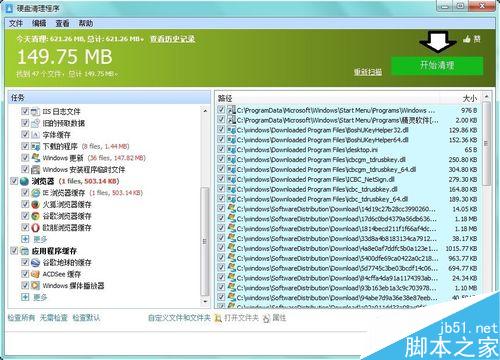Image resolution: width=500 pixels, height=360 pixels.
Task: Toggle checkbox for 976 B Start Menu row
Action: pyautogui.click(x=221, y=110)
